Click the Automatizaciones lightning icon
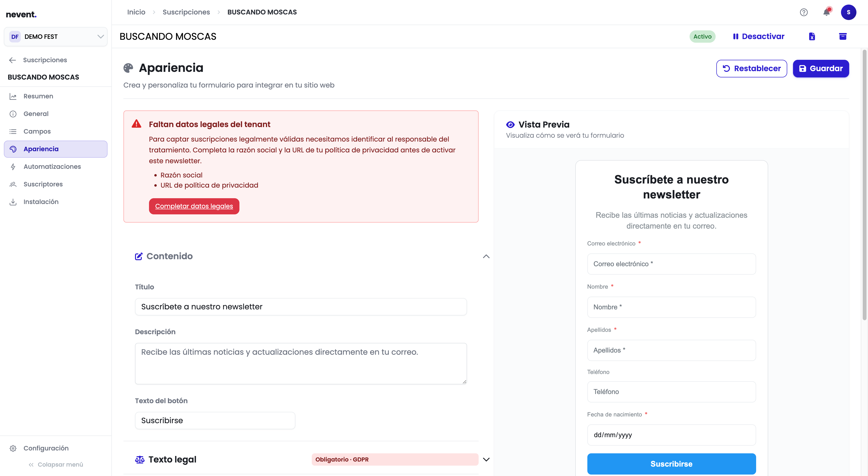The image size is (868, 476). pyautogui.click(x=13, y=166)
